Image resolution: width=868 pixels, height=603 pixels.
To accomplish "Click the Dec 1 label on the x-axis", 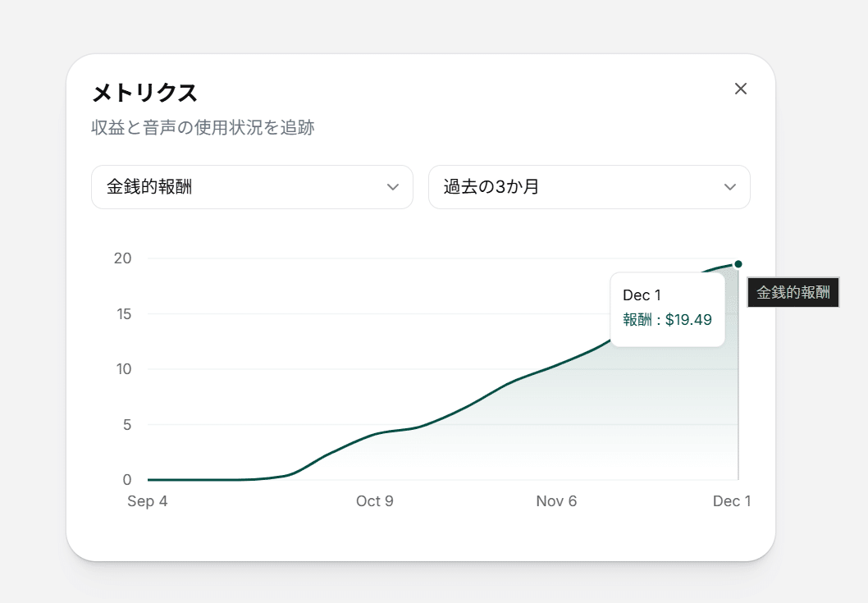I will 731,501.
